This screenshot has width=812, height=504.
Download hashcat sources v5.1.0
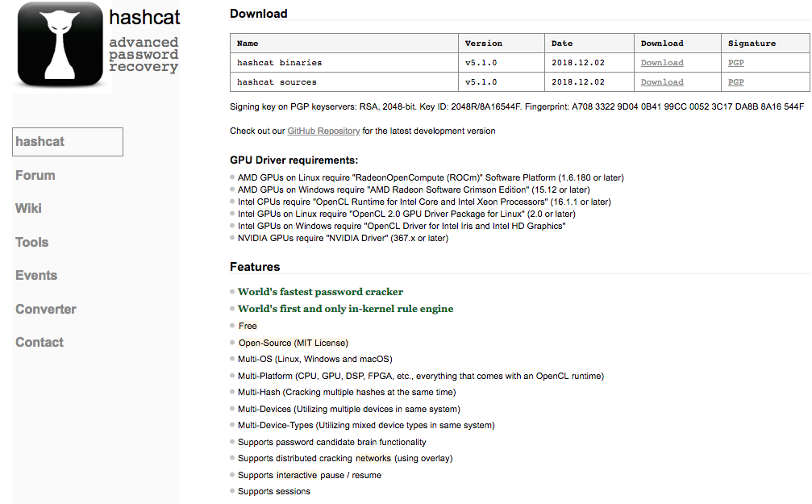click(662, 81)
